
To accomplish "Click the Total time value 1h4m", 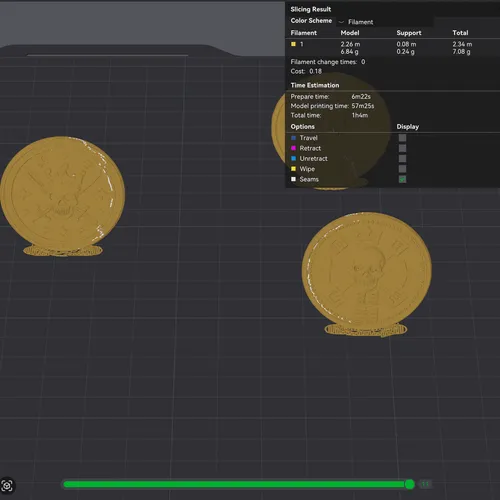I will tap(360, 115).
